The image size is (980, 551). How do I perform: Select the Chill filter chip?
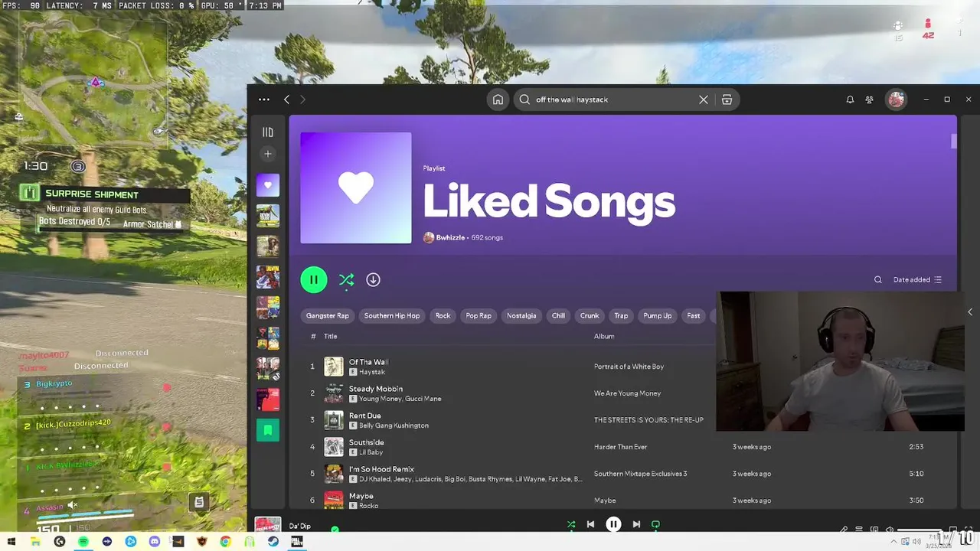(558, 315)
